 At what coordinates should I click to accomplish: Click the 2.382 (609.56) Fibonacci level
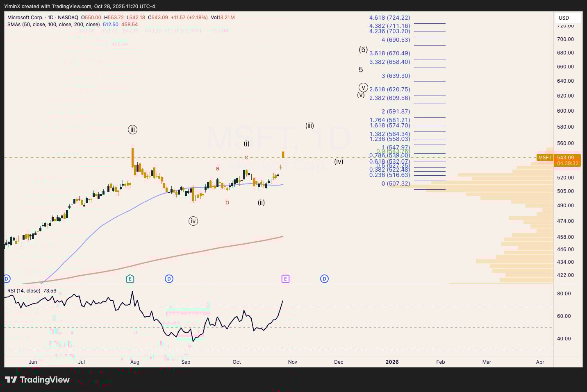[389, 98]
